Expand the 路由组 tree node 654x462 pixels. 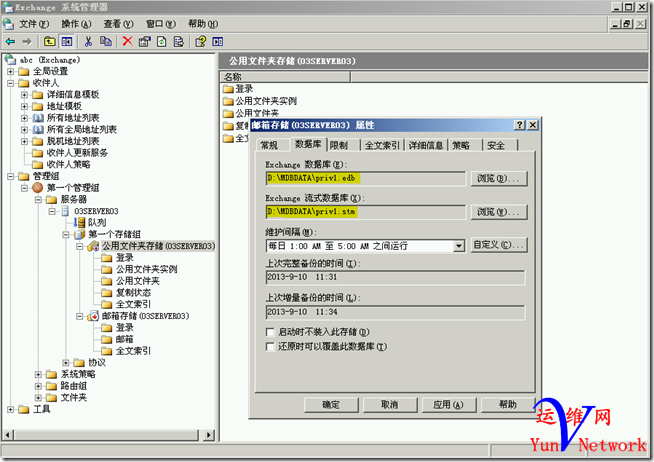click(38, 386)
